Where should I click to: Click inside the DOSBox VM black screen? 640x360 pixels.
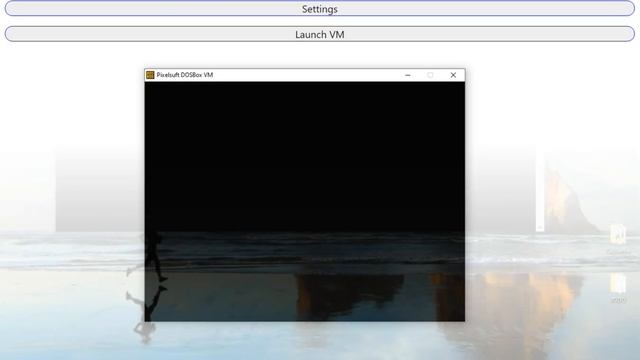[304, 201]
